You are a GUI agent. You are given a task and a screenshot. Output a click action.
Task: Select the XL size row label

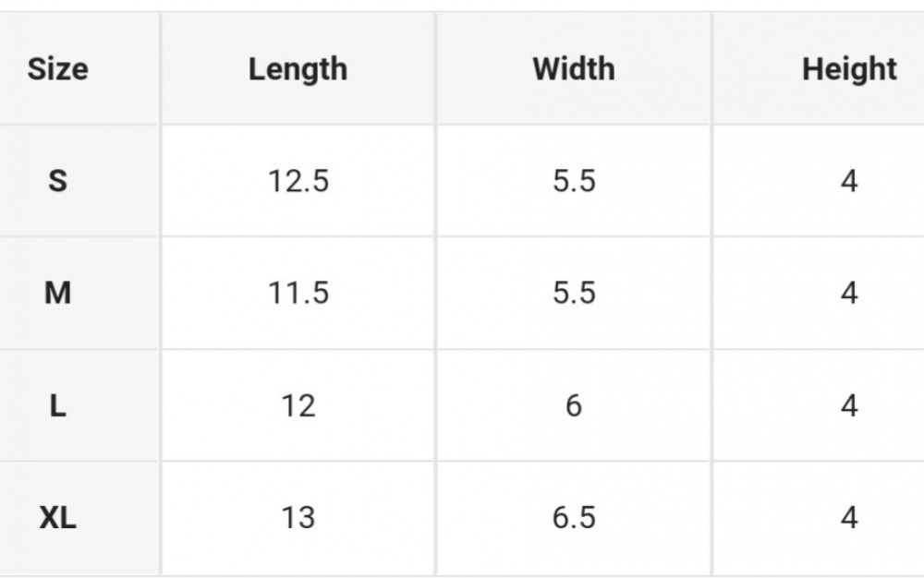pos(57,518)
